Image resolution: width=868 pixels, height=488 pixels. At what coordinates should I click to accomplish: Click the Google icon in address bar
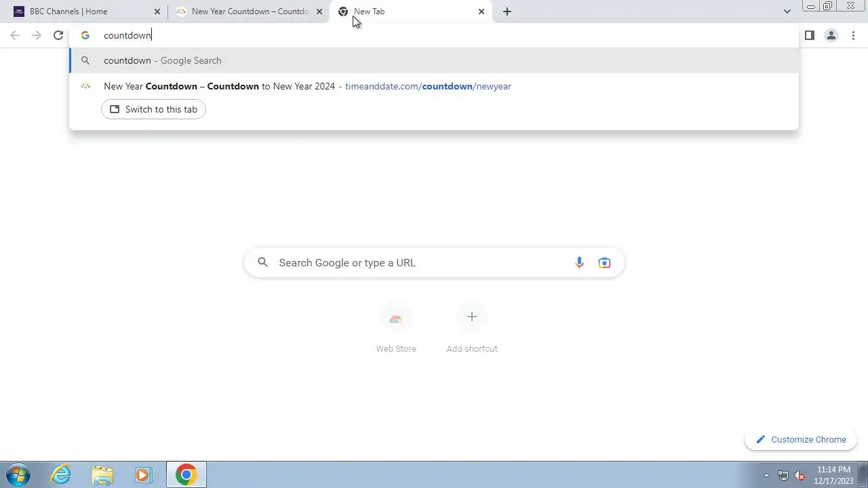point(85,35)
